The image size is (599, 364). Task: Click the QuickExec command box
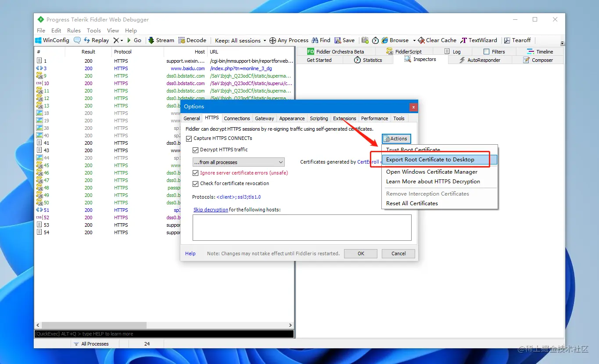click(164, 334)
